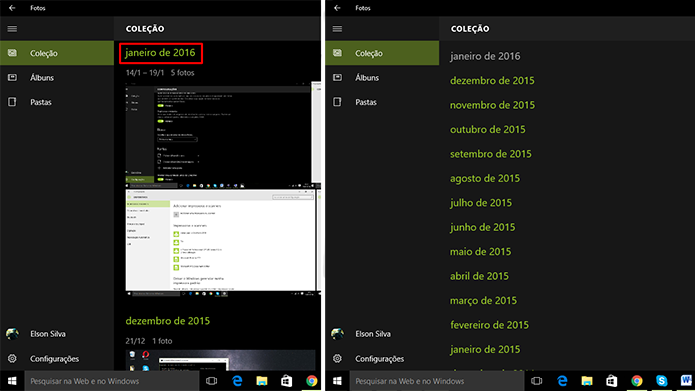Select Pastas in right window sidebar
The width and height of the screenshot is (695, 391).
tap(382, 102)
